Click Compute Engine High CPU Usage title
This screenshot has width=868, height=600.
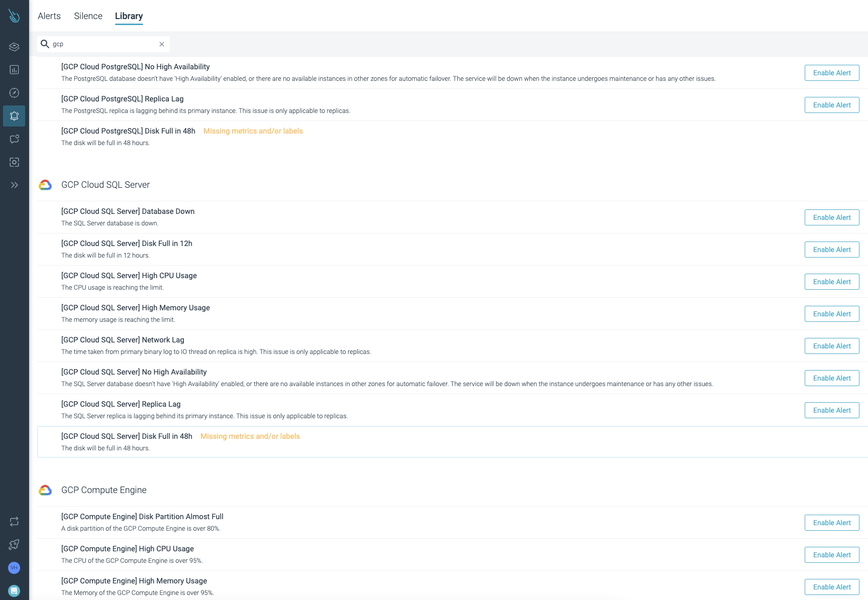coord(128,549)
